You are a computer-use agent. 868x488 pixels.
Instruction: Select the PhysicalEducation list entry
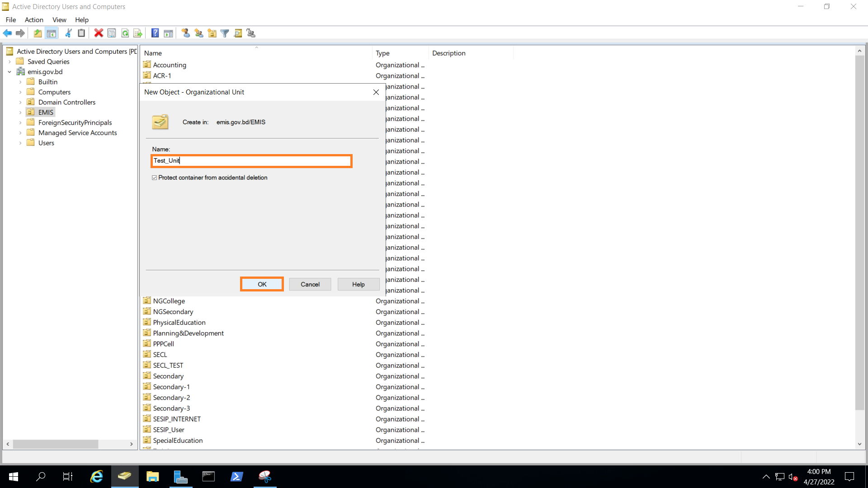[179, 323]
